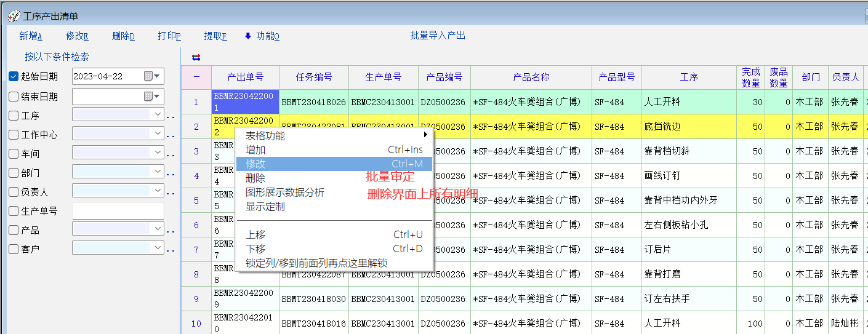Uncheck the 起始日期 checkbox
Screen dimensions: 868x334
point(14,77)
